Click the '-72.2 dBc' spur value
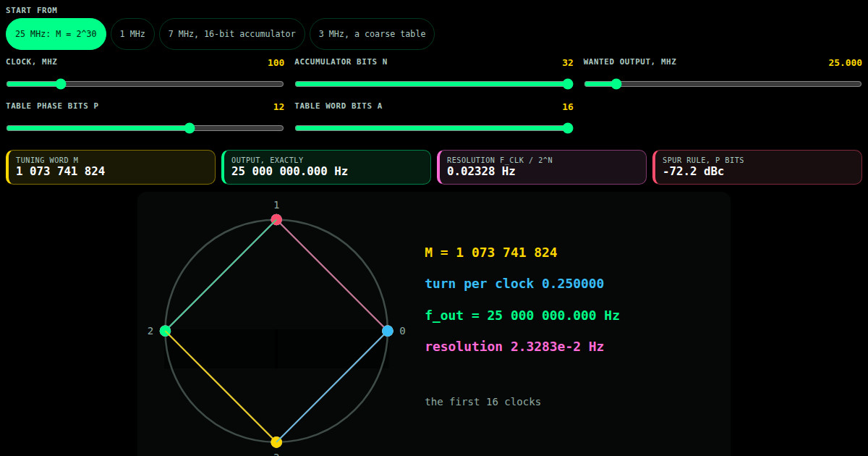868x456 pixels. (694, 172)
